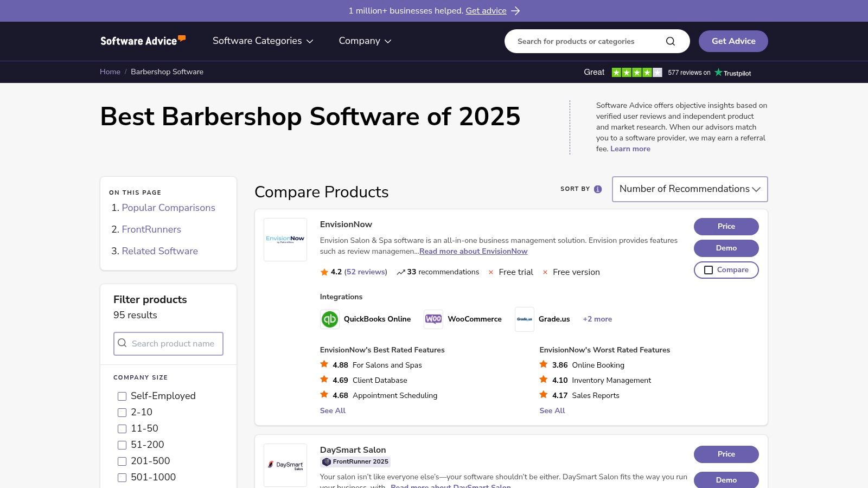Check the Self-Employed company size box

(122, 396)
